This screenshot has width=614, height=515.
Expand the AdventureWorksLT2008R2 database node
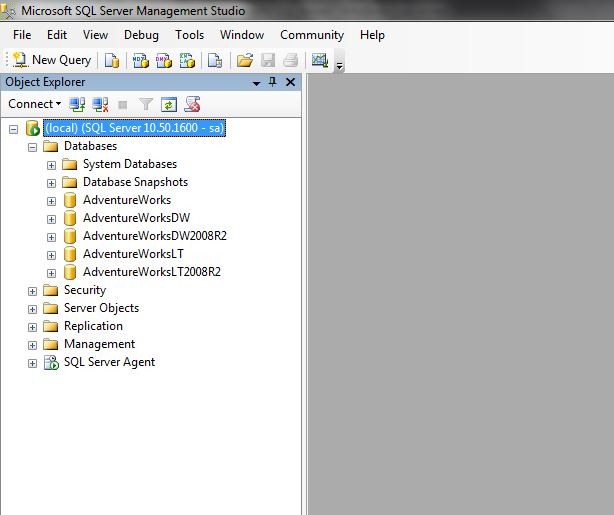pyautogui.click(x=51, y=273)
